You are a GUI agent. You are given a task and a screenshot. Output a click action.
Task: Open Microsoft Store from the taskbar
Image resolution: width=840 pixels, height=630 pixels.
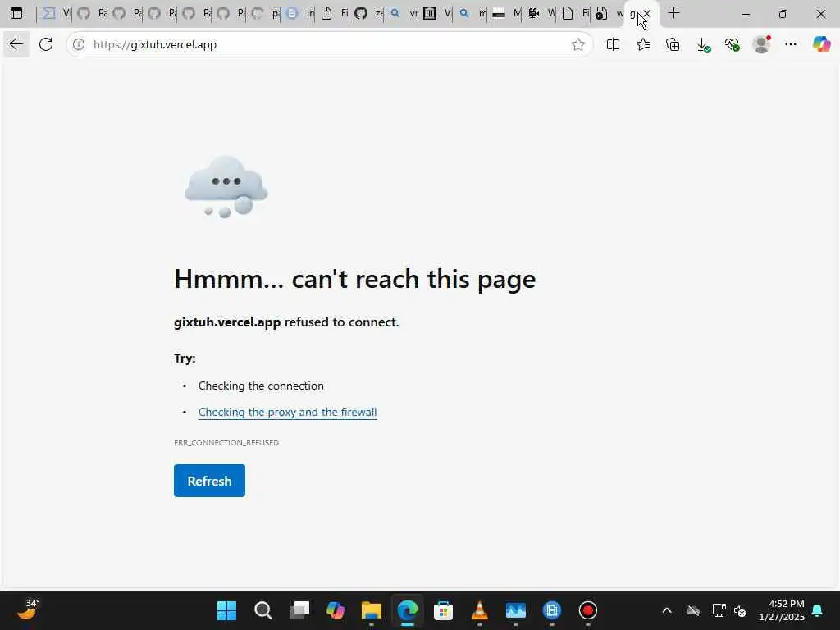(x=443, y=610)
